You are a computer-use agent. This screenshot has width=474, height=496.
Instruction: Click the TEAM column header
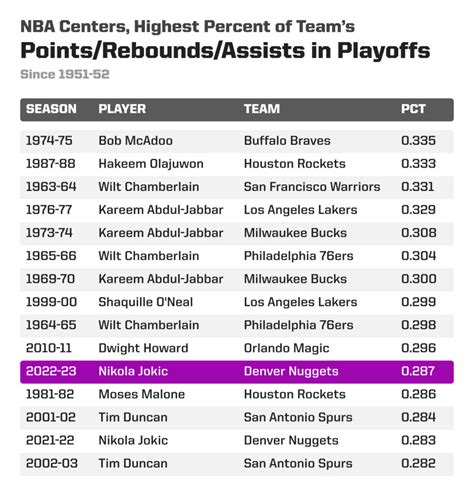click(262, 109)
